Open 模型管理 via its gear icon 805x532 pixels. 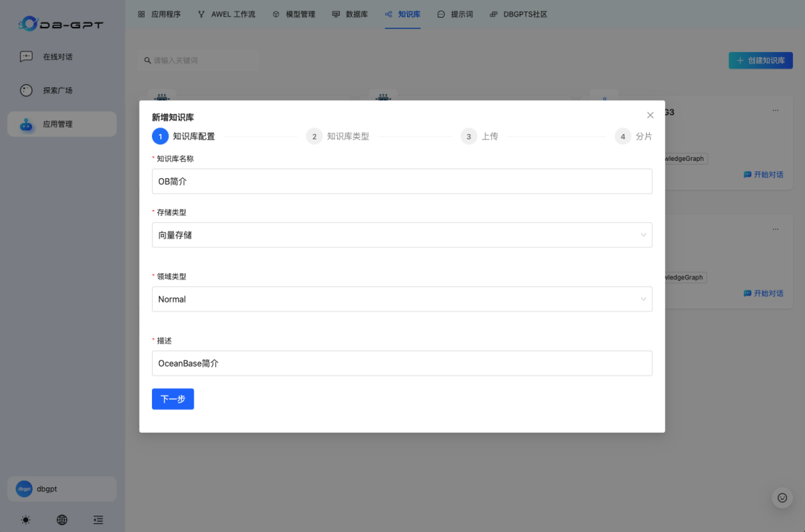coord(274,13)
